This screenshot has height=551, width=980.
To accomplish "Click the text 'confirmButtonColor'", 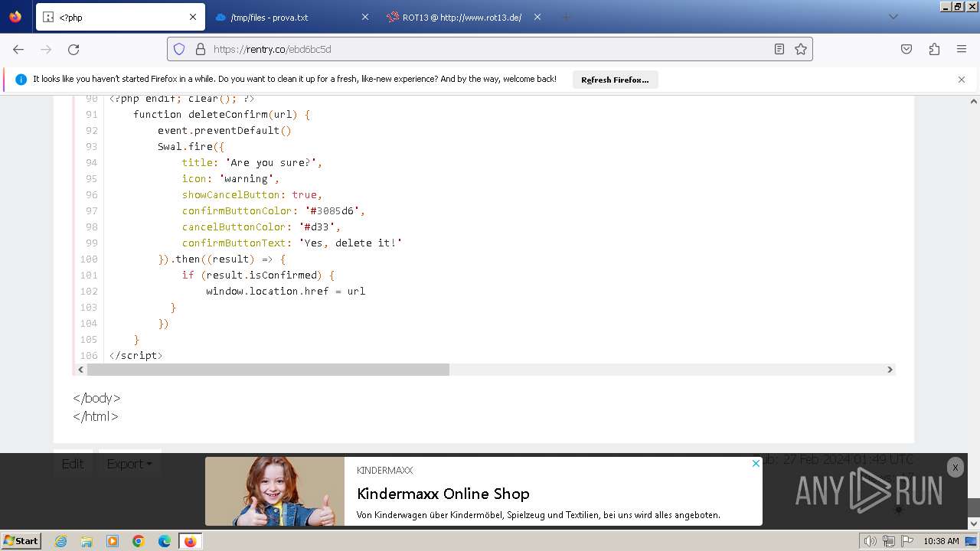I will [237, 210].
